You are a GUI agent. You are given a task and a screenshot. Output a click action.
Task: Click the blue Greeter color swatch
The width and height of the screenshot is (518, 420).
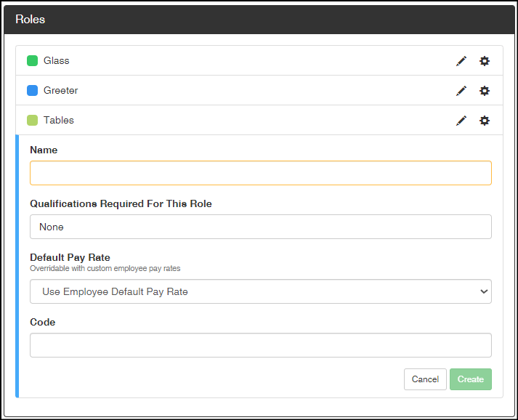point(32,91)
